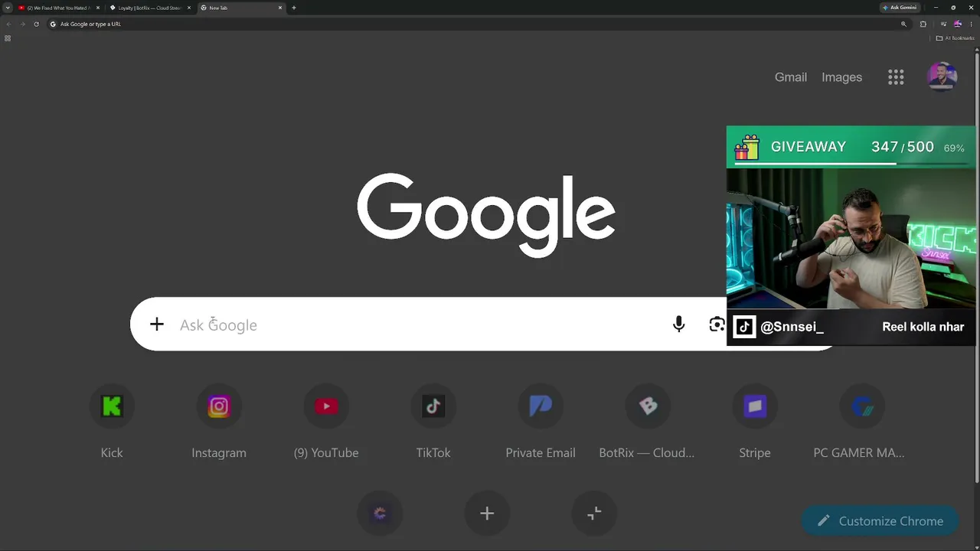
Task: Close the Loyalty BotRix tab
Action: tap(189, 8)
